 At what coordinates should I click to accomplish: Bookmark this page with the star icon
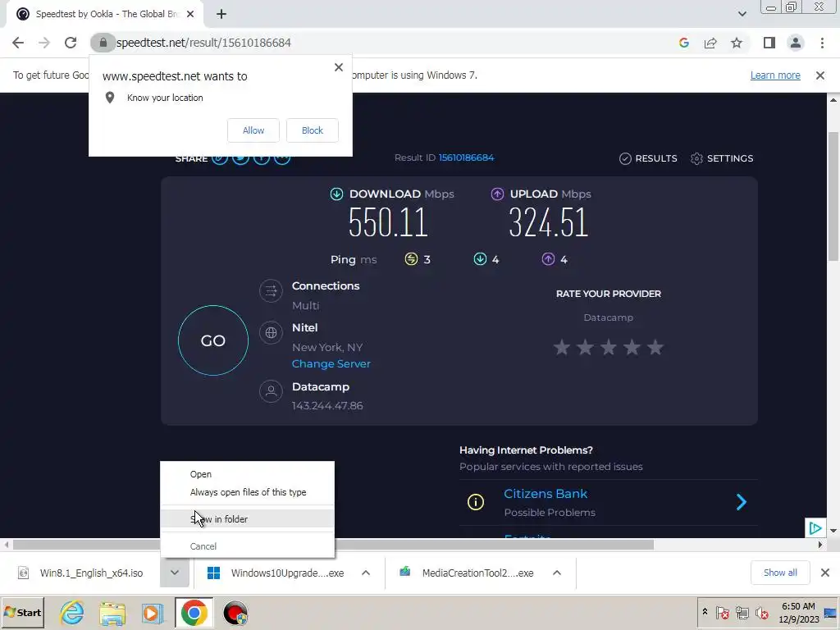coord(737,43)
